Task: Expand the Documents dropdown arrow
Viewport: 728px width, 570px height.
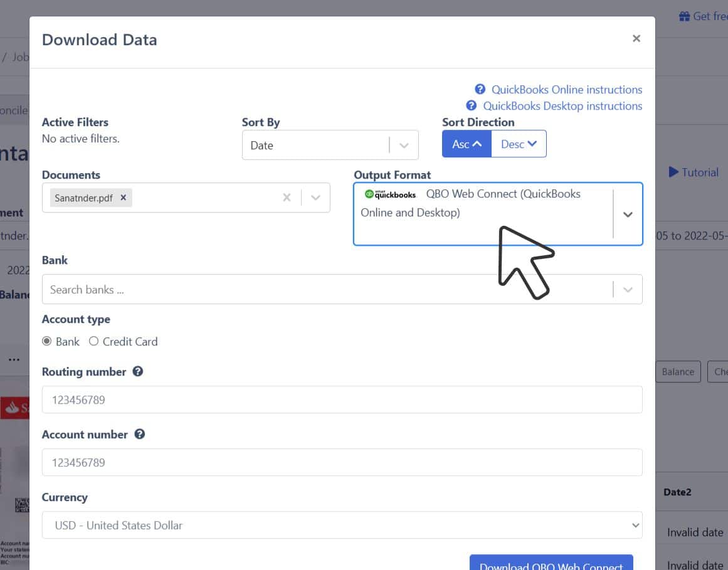Action: [315, 198]
